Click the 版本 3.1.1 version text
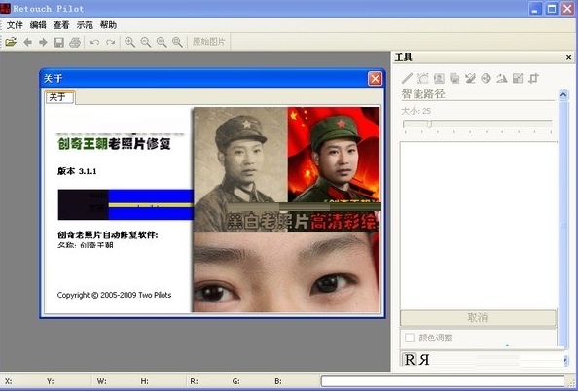This screenshot has height=392, width=578. coord(77,171)
